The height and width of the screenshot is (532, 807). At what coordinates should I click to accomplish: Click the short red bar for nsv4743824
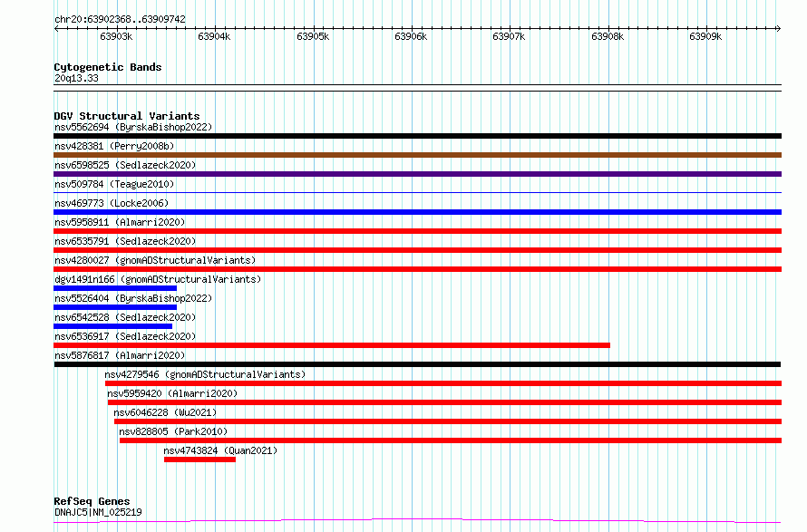pos(199,459)
